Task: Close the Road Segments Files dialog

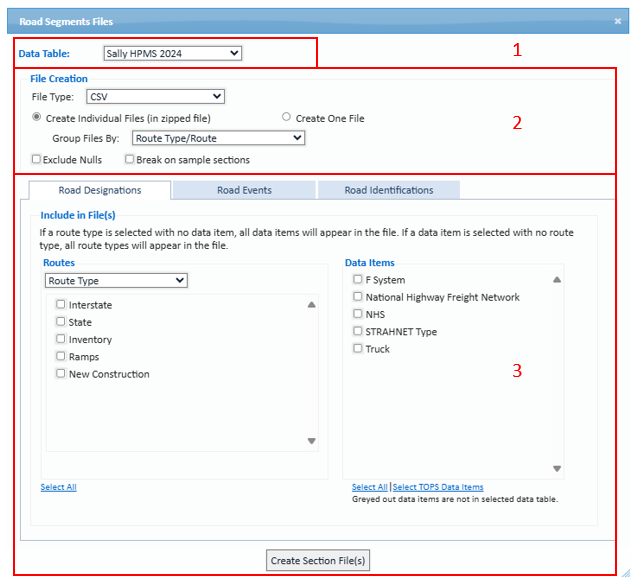Action: coord(617,21)
